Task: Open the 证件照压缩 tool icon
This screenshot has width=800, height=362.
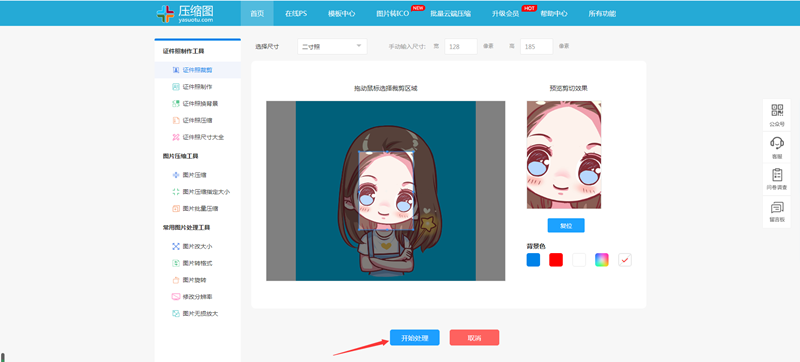Action: [x=176, y=120]
